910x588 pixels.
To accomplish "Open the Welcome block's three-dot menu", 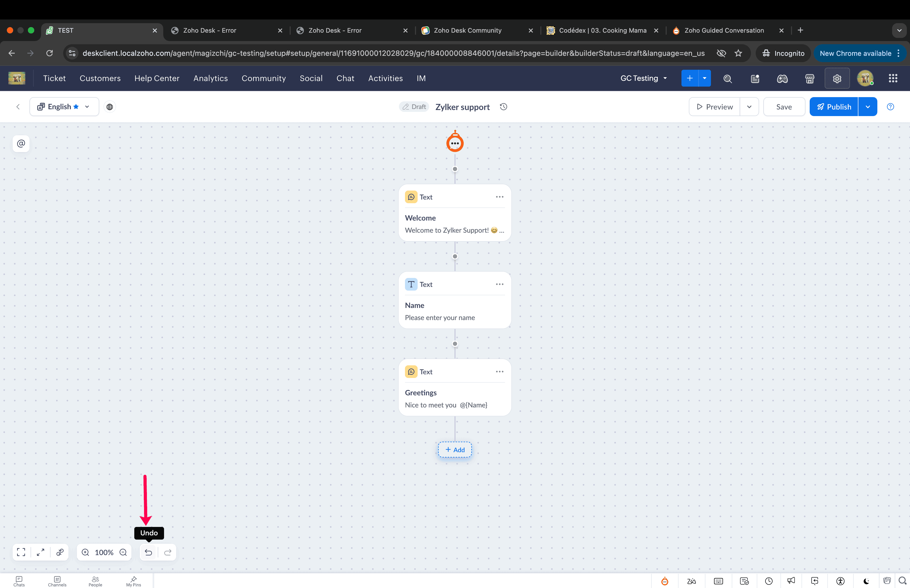I will point(499,197).
